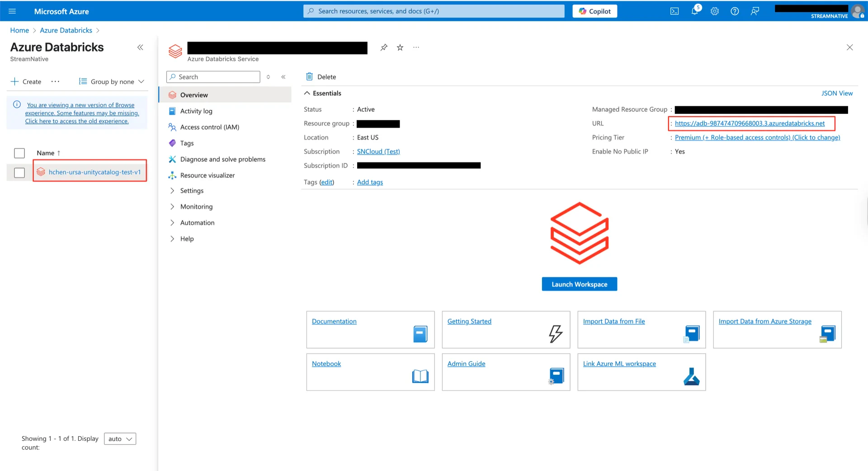Viewport: 868px width, 471px height.
Task: Click the Import Data from Azure Storage icon
Action: [827, 334]
